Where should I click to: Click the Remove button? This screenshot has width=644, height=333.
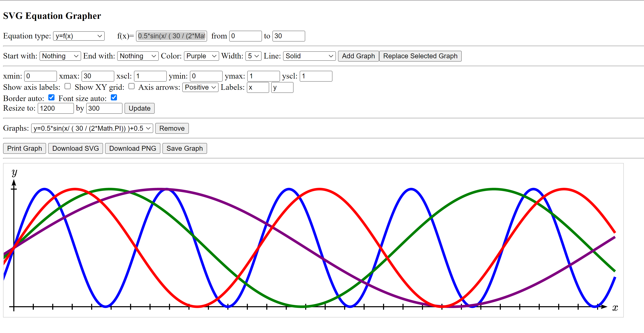click(172, 128)
